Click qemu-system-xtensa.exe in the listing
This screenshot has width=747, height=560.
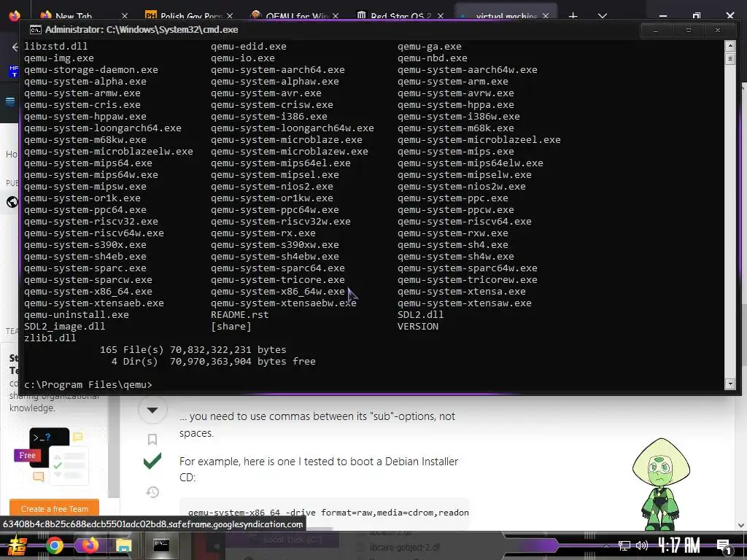click(462, 292)
